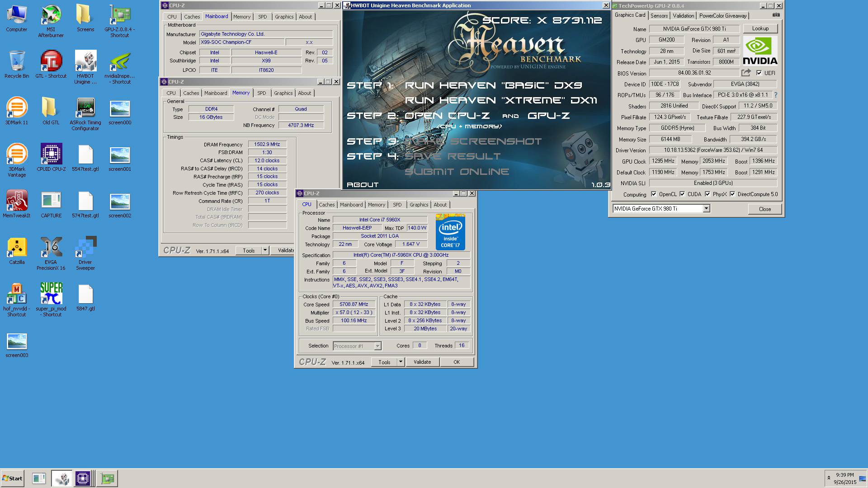The image size is (868, 488).
Task: Open Tools dropdown arrow in Memory CPU-Z window
Action: coord(265,250)
